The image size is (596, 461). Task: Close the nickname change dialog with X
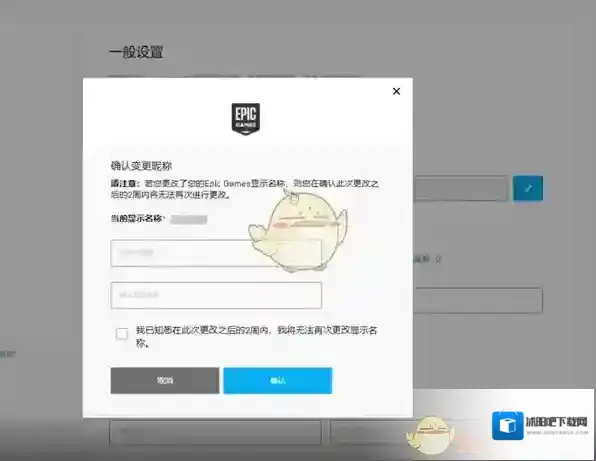[x=396, y=91]
